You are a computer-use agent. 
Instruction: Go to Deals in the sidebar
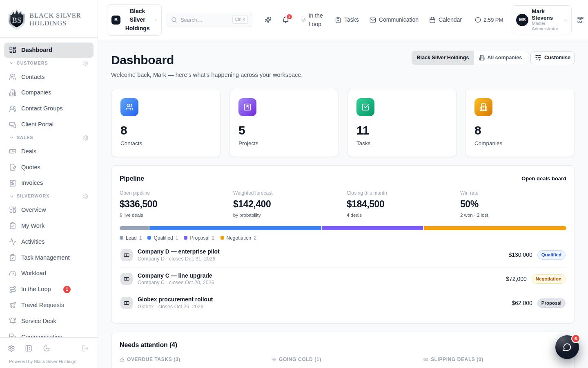click(x=49, y=151)
